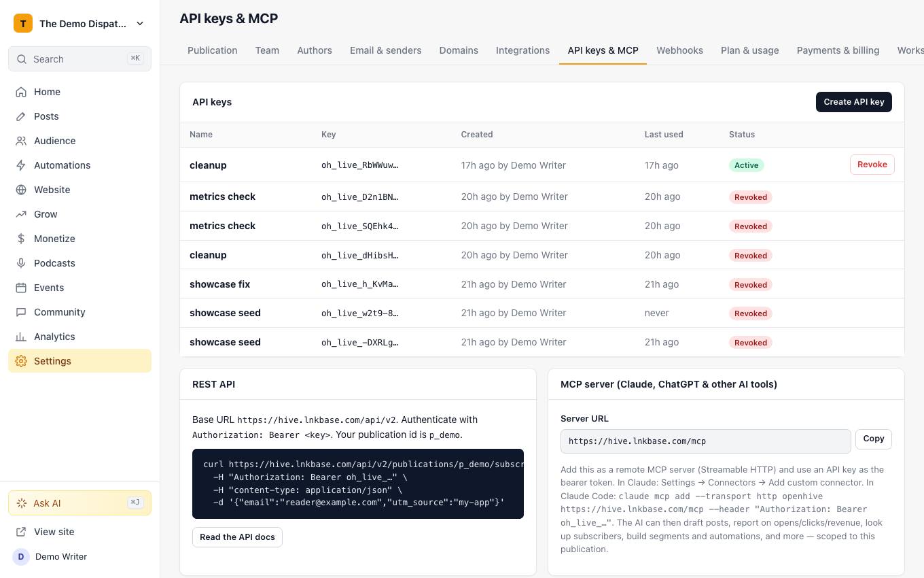Select the oh_live_RbWWuw… key text
Screen dimensions: 924x578
tap(360, 165)
